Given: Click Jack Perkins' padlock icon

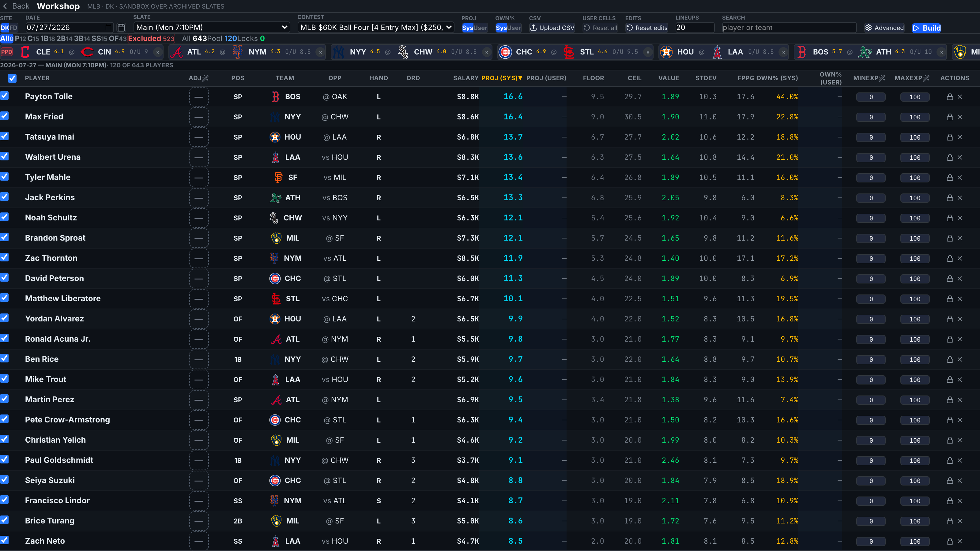Looking at the screenshot, I should click(950, 198).
